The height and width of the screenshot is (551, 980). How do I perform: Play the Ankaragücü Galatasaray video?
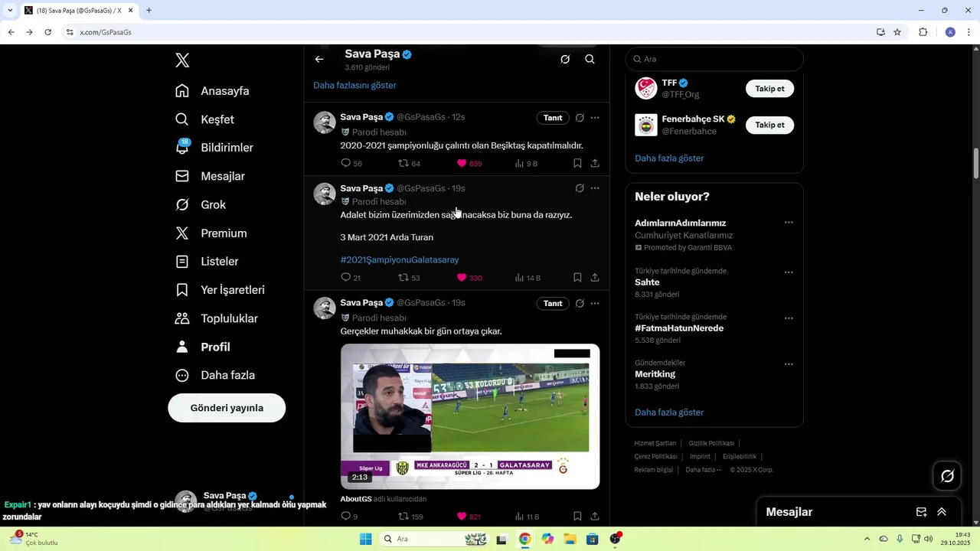470,416
